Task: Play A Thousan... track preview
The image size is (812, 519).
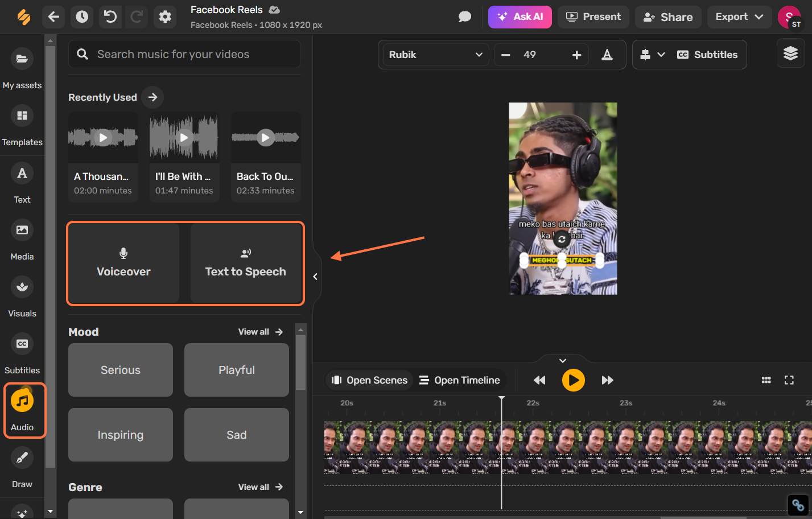Action: click(103, 138)
